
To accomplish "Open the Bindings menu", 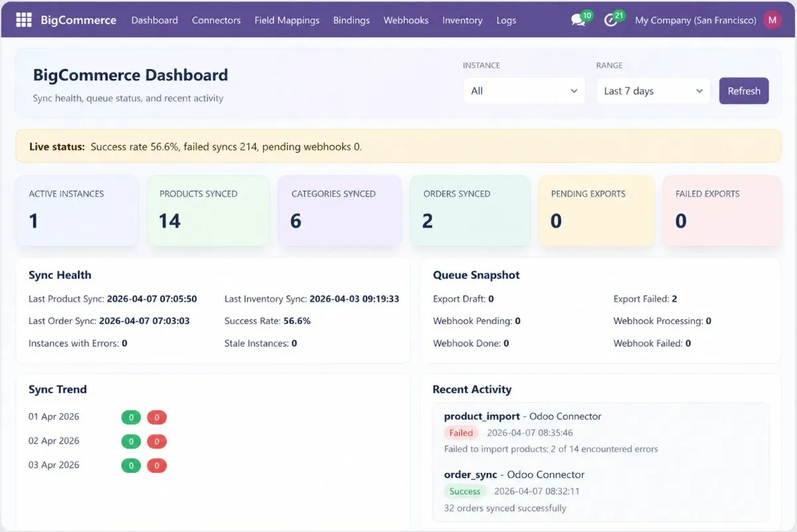I will [x=351, y=20].
